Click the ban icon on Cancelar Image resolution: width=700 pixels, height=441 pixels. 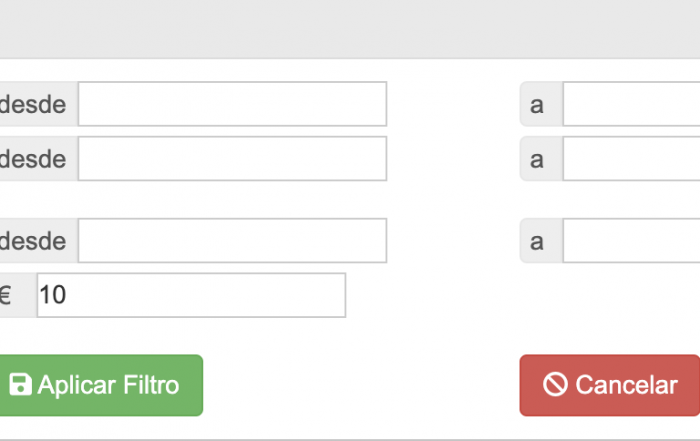click(555, 385)
